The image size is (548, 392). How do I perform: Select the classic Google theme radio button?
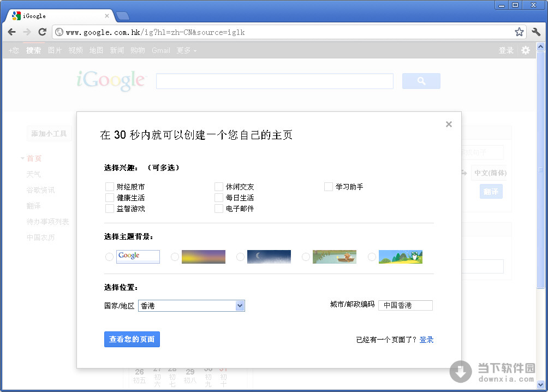pyautogui.click(x=109, y=257)
